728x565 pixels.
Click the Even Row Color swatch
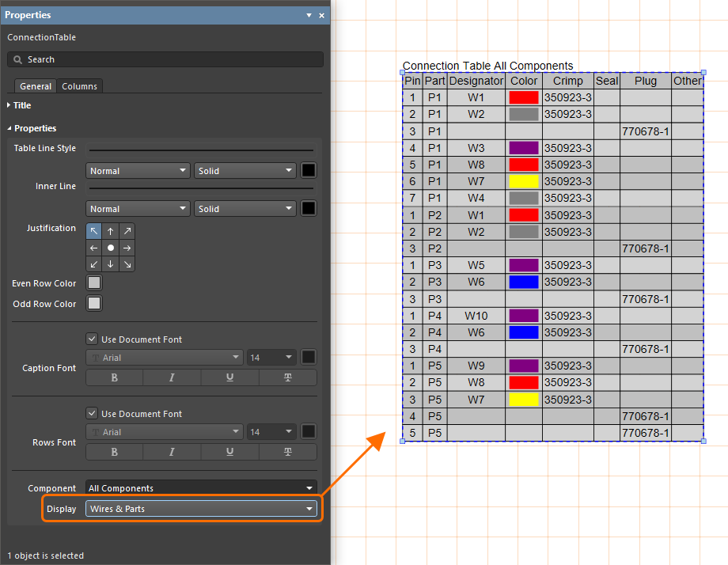pos(94,283)
